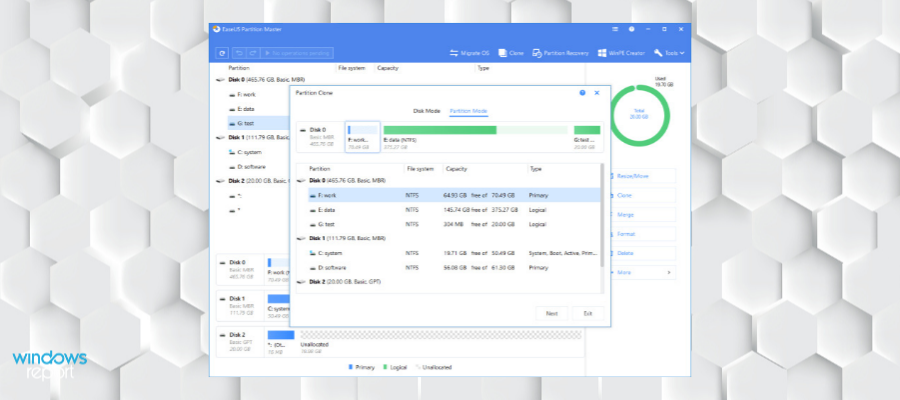
Task: Click Clone action in right panel
Action: tap(643, 196)
